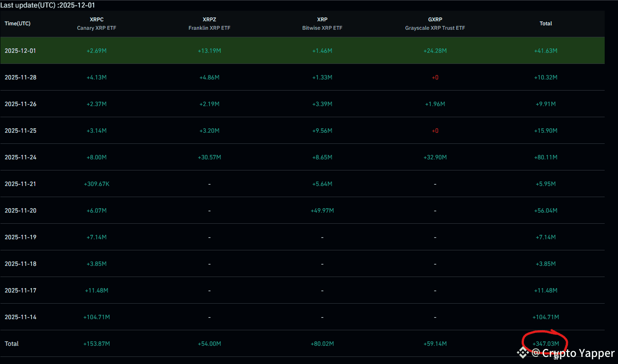The image size is (618, 364).
Task: Click the red +0 GXRP value on 2025-11-28
Action: click(x=435, y=77)
